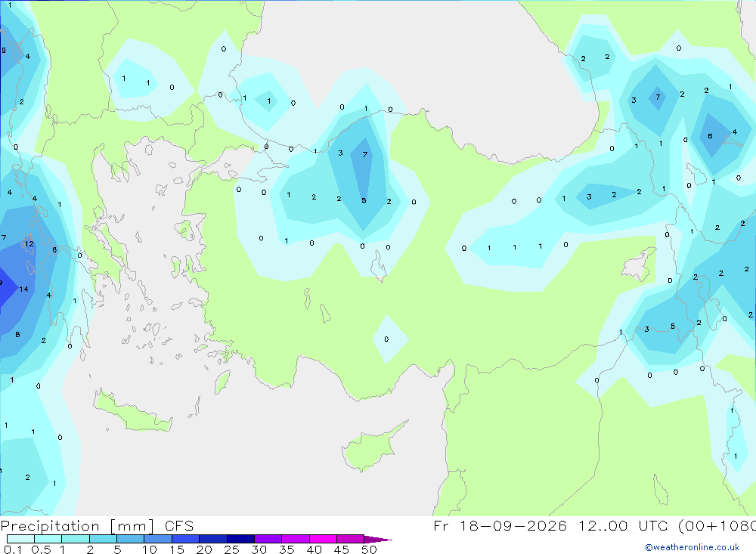Select the 30–35 mm purple legend swatch
Image resolution: width=756 pixels, height=554 pixels.
point(268,539)
